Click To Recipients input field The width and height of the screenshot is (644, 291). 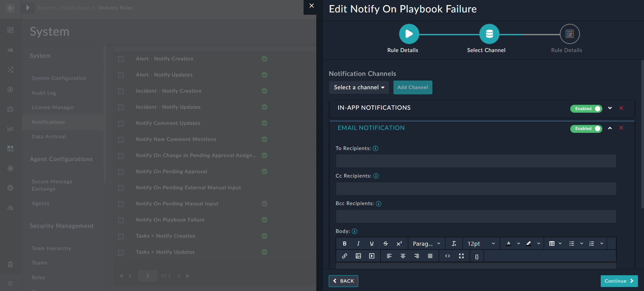(476, 161)
